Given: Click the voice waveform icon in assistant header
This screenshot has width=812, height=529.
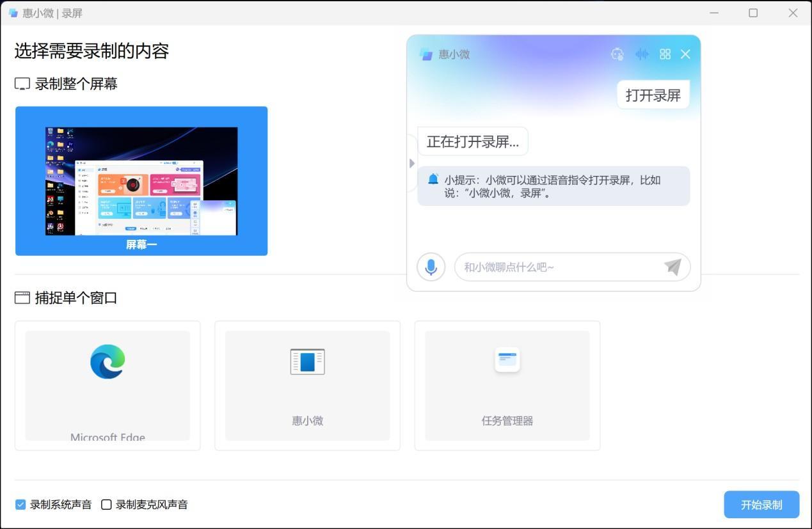Looking at the screenshot, I should pyautogui.click(x=641, y=54).
